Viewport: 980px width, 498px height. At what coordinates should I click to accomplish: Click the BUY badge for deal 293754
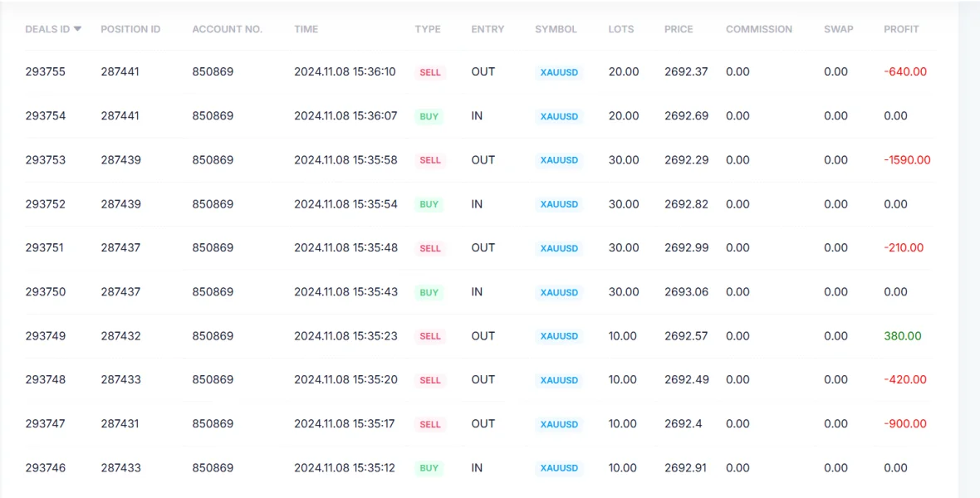click(x=429, y=116)
